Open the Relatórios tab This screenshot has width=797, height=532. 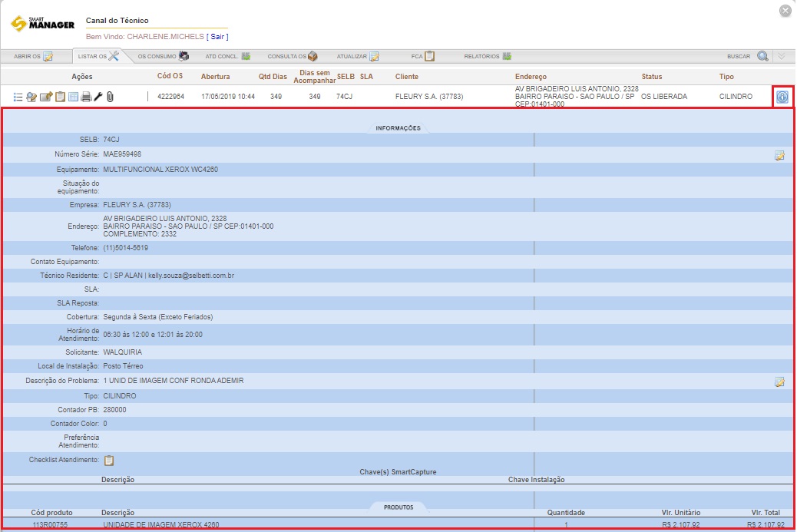click(x=488, y=56)
